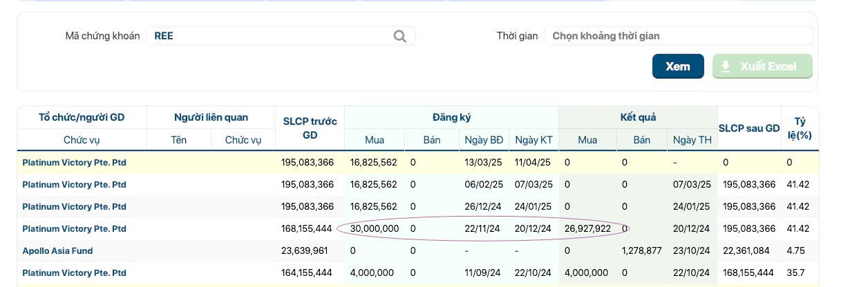Select the 30,000,000 registered buy cell
The image size is (868, 287).
click(x=375, y=229)
